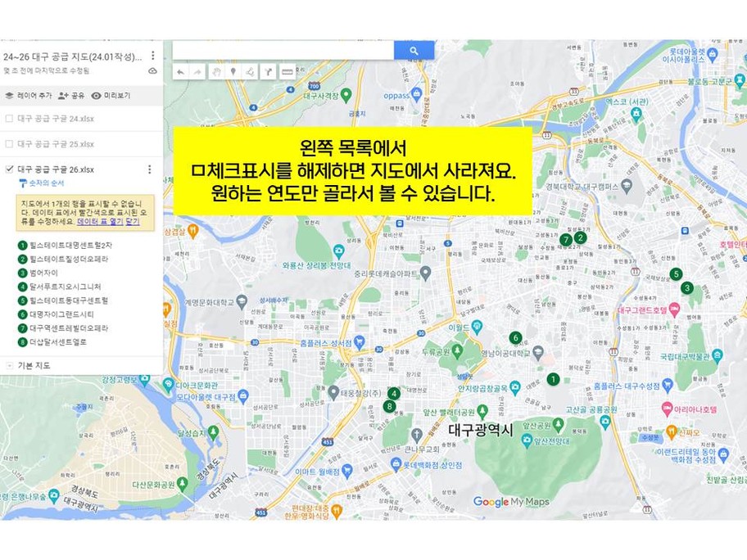Open the map title three-dot menu
The image size is (747, 560).
(153, 56)
